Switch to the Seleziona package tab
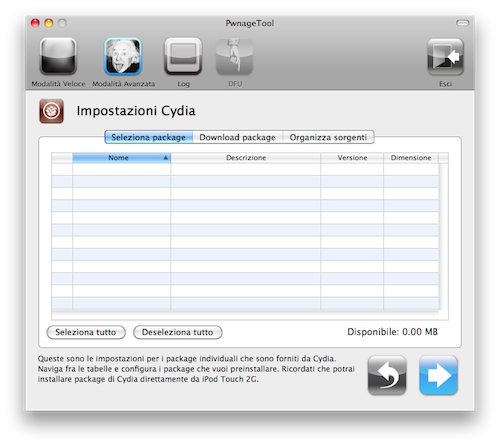This screenshot has width=500, height=446. (149, 137)
